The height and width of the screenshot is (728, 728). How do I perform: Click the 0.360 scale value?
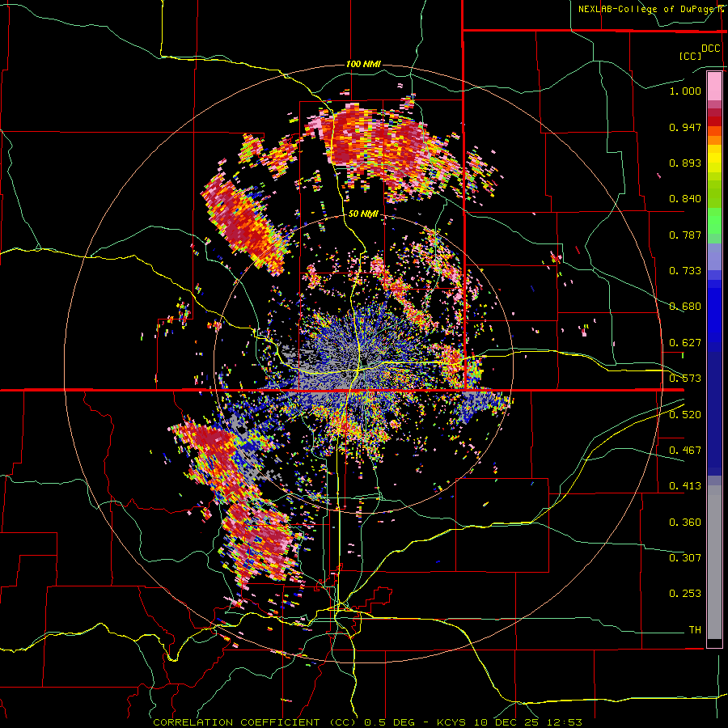click(685, 523)
